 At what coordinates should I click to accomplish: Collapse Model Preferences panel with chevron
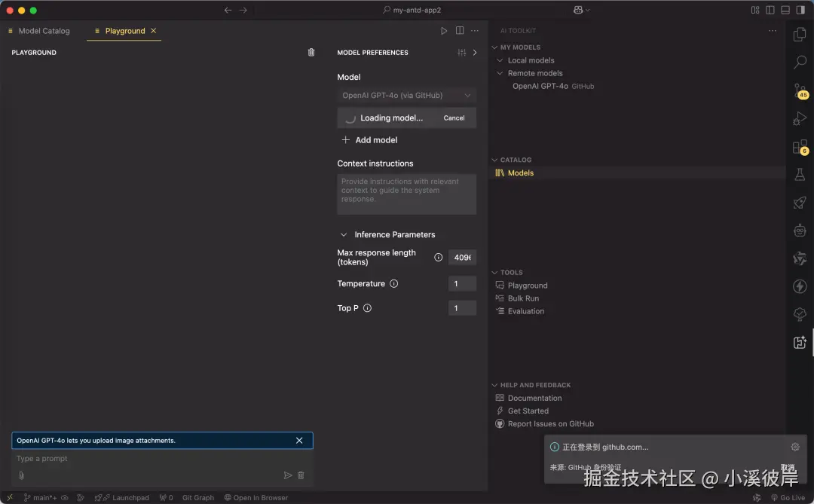tap(475, 53)
